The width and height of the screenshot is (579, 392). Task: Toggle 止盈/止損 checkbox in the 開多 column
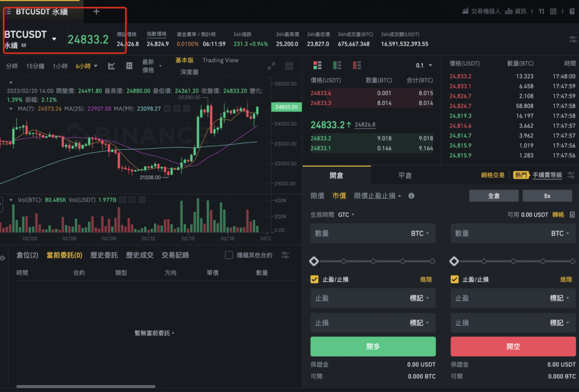pyautogui.click(x=314, y=279)
